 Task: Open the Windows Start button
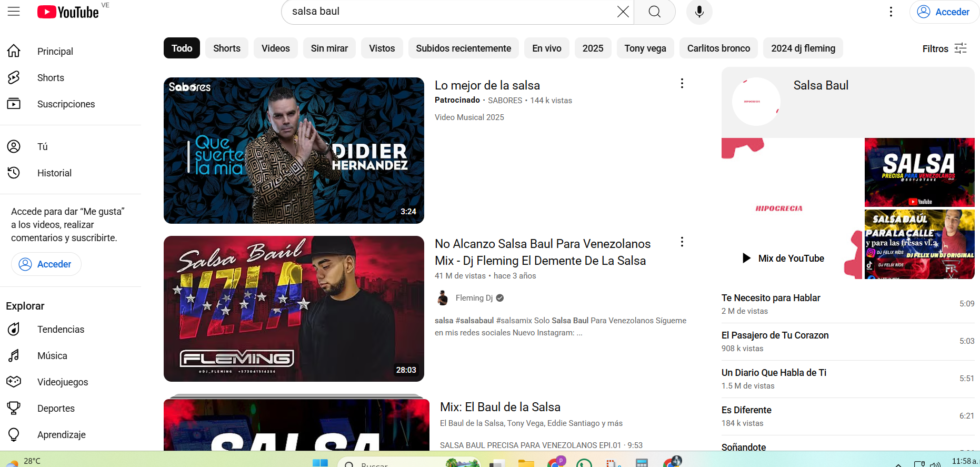click(320, 463)
